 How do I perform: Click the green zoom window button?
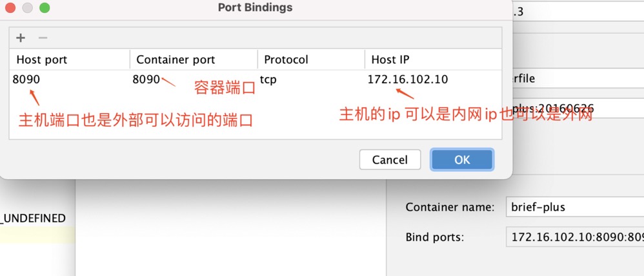(x=45, y=8)
